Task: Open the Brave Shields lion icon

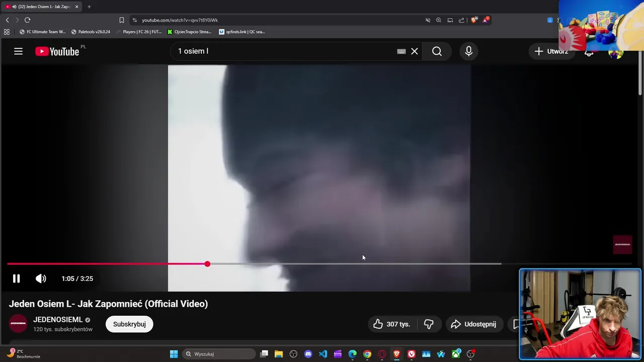Action: (x=474, y=20)
